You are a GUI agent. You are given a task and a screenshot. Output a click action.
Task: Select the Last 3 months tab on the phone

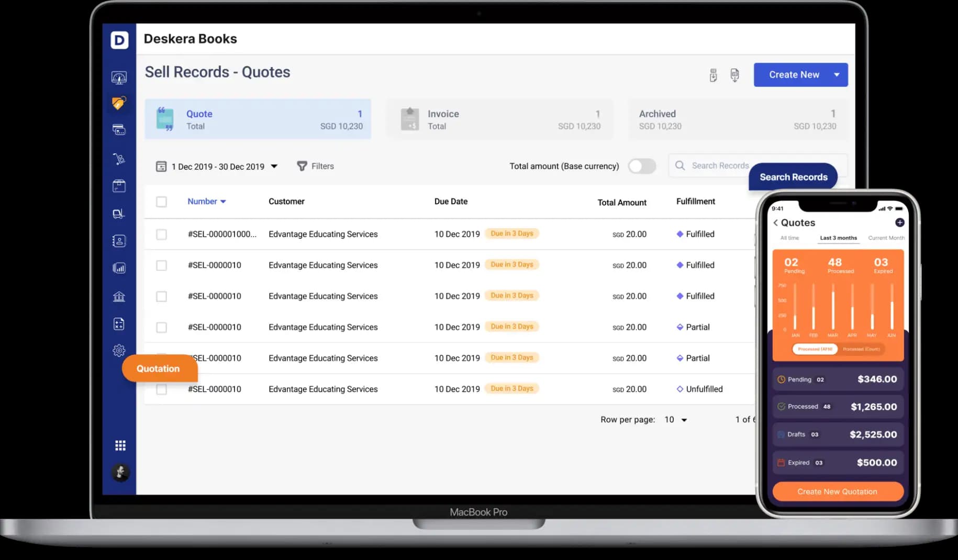pos(839,238)
